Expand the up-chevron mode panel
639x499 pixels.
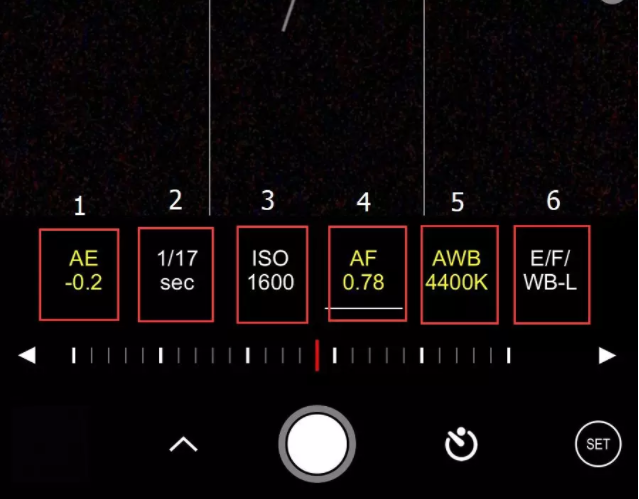coord(183,444)
